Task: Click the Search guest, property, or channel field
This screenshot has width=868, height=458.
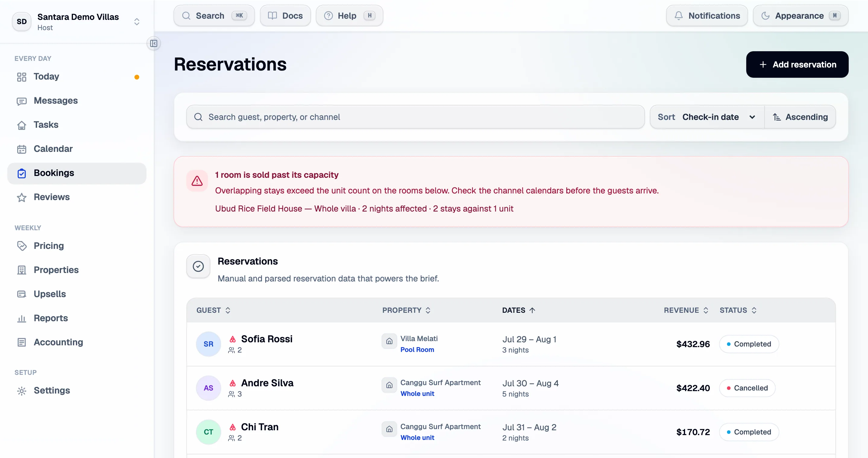Action: [416, 117]
